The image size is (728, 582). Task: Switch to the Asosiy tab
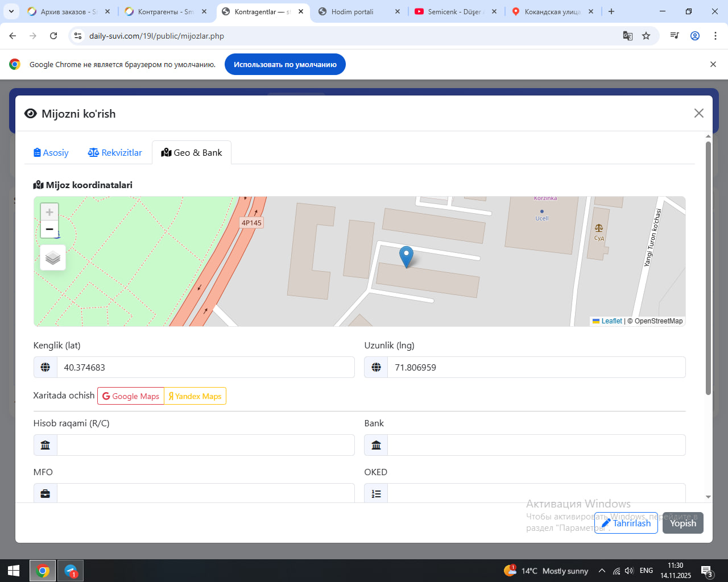51,152
